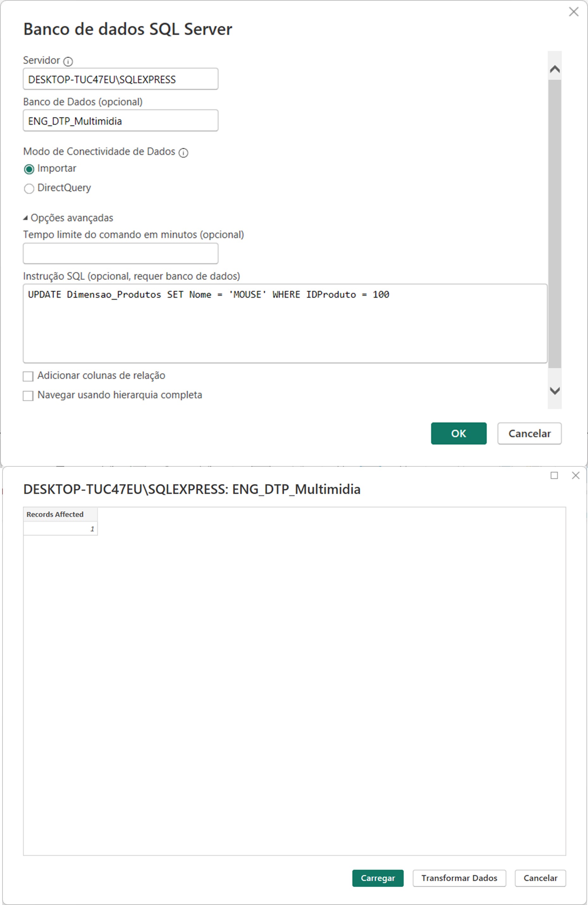Click the Banco de Dados input field
Image resolution: width=588 pixels, height=905 pixels.
coord(120,120)
